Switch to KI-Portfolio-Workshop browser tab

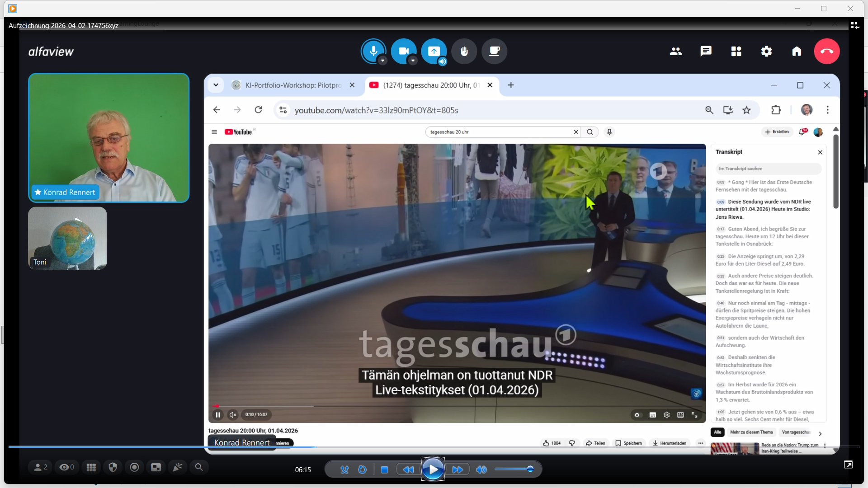coord(293,85)
